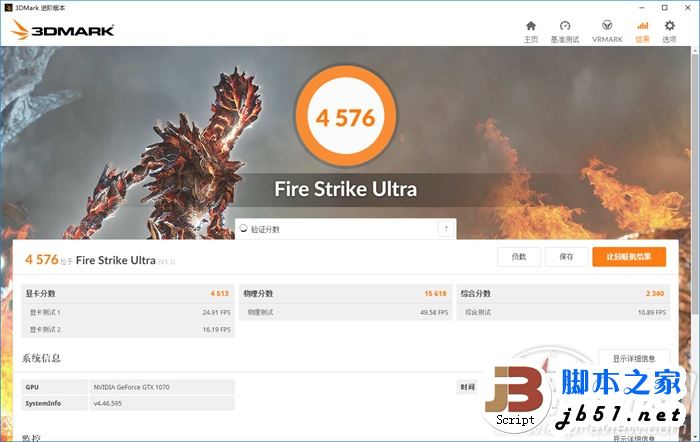This screenshot has height=442, width=700.
Task: Click the large 4 576 score circle
Action: point(346,117)
